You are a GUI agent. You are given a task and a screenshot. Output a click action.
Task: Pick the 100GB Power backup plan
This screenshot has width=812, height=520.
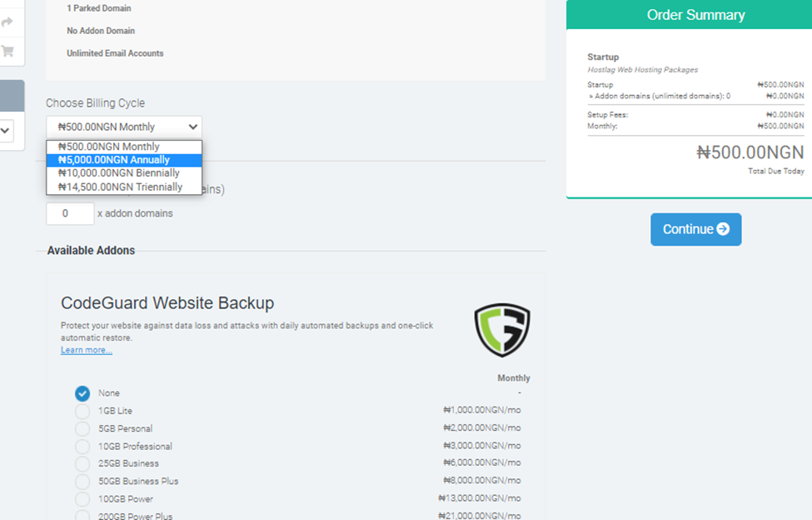[82, 498]
